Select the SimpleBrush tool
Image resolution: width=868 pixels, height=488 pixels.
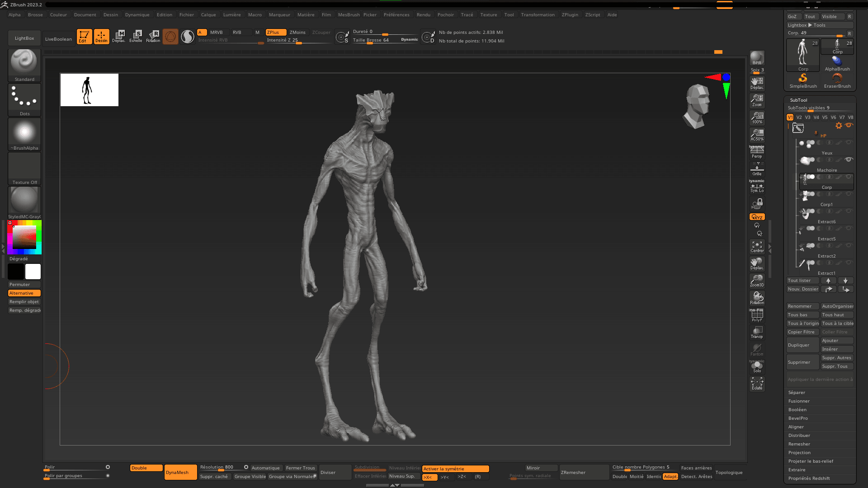pyautogui.click(x=803, y=81)
